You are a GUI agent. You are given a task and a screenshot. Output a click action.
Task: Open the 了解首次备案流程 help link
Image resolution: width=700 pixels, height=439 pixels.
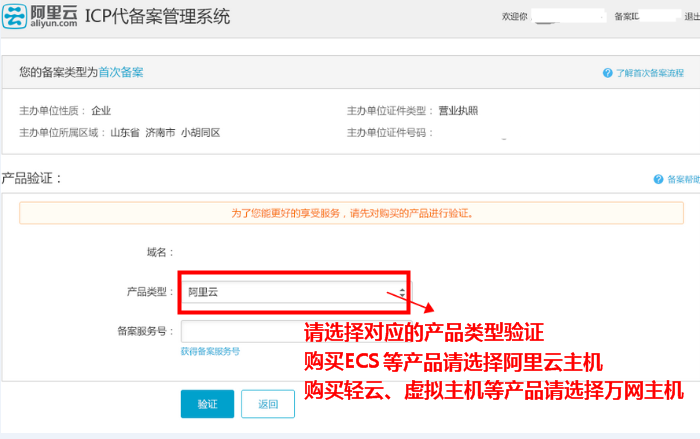[x=649, y=74]
